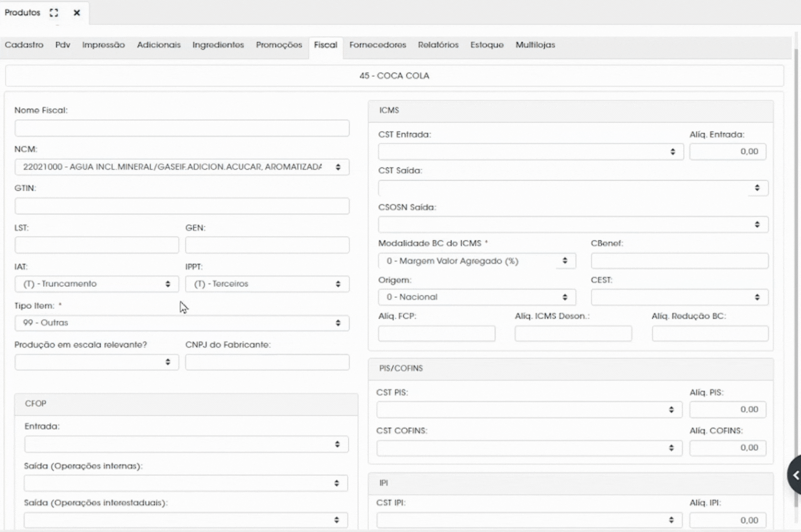
Task: Click the Alíq. IPI value field
Action: 728,520
